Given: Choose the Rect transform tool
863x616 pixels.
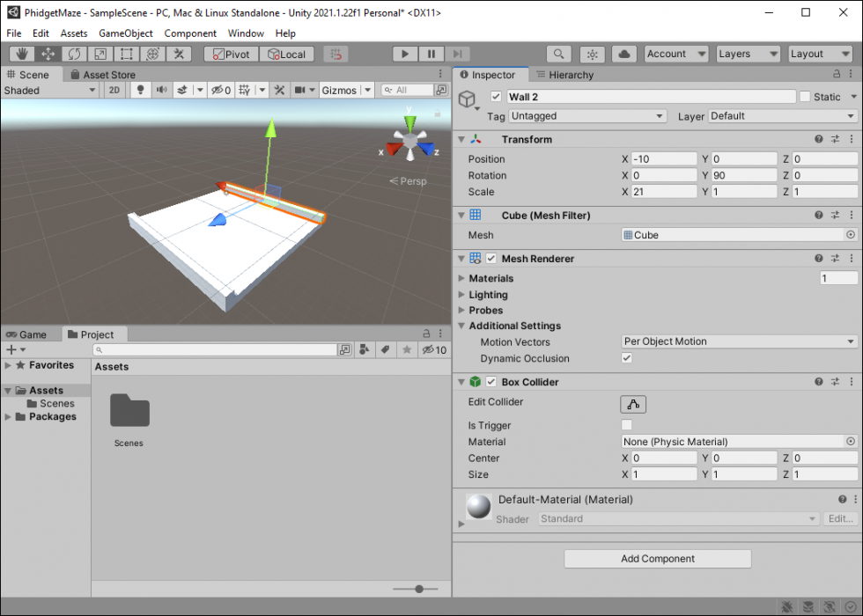Looking at the screenshot, I should point(126,55).
